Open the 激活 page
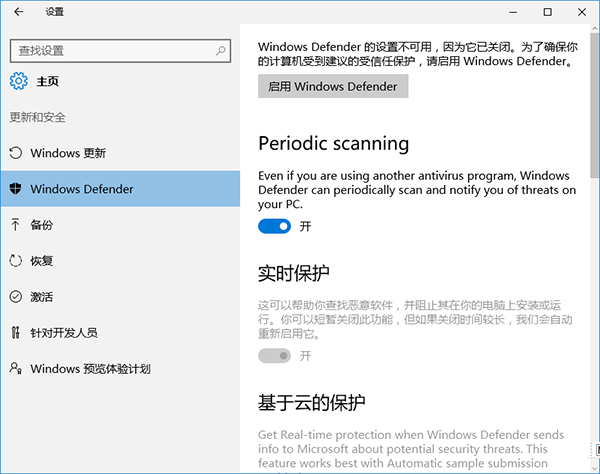600x474 pixels. (121, 296)
